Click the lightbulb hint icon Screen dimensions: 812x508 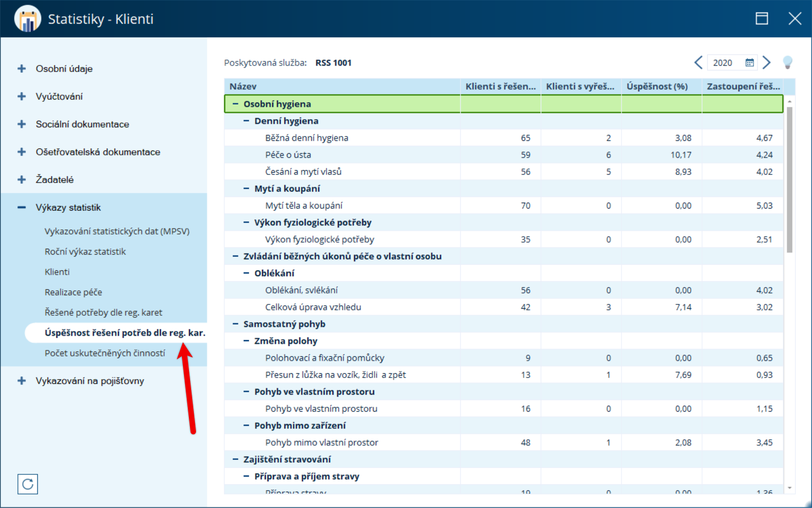click(x=788, y=63)
